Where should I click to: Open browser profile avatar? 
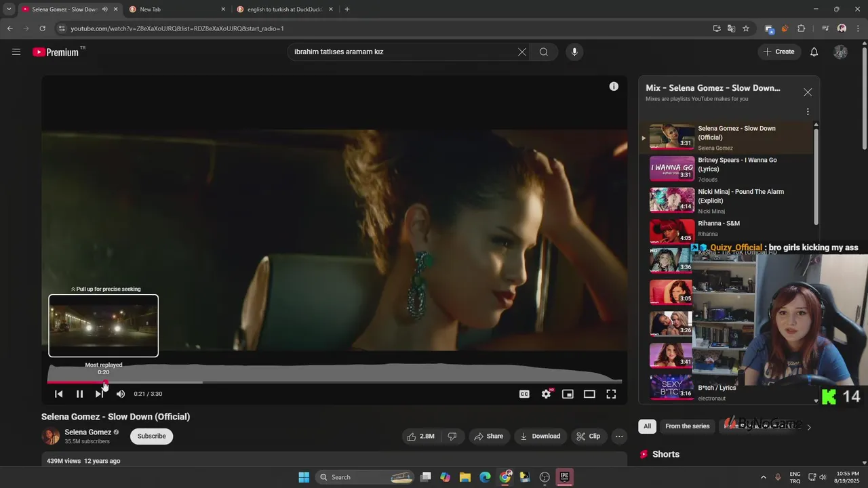point(842,28)
